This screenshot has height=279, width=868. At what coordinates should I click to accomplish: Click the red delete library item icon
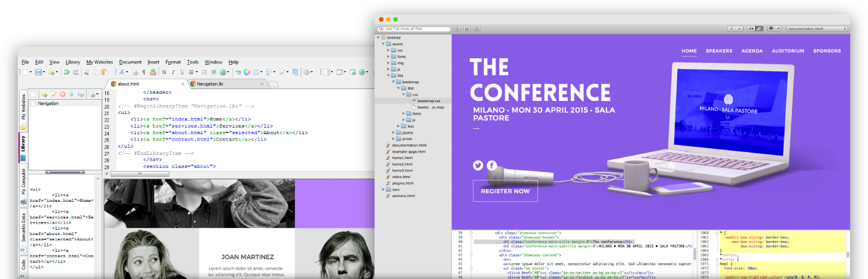pos(62,94)
